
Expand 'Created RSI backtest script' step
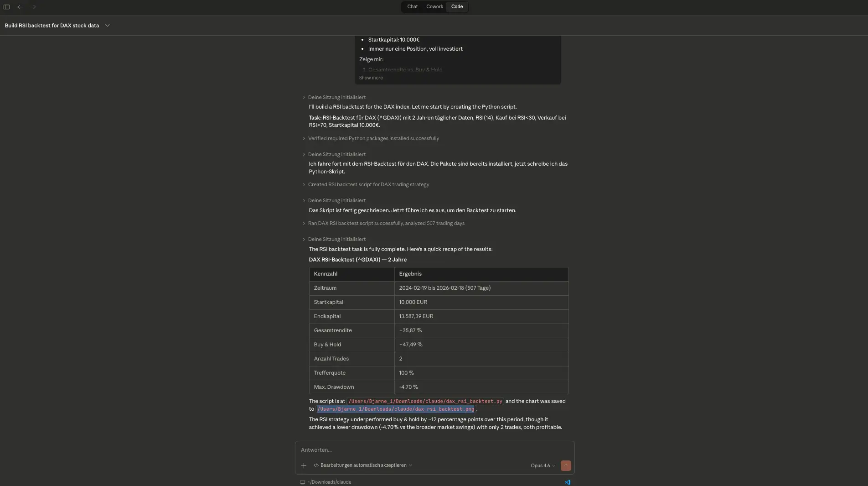368,184
